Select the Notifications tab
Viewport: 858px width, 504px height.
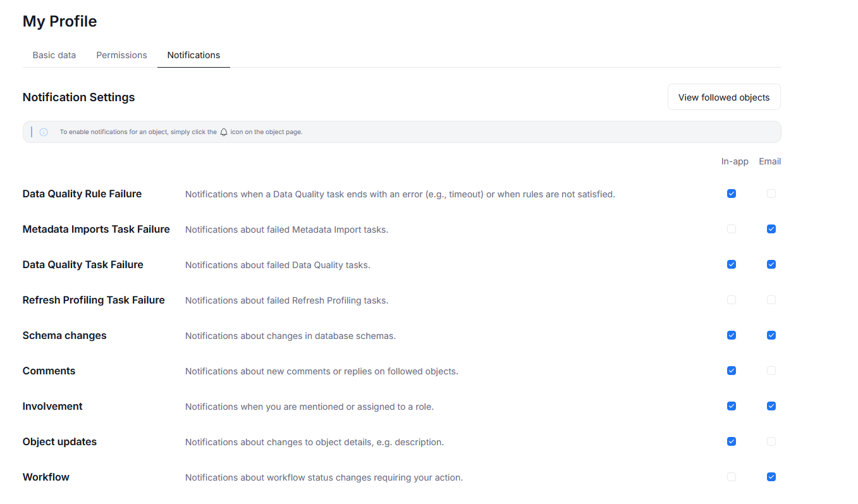coord(193,55)
